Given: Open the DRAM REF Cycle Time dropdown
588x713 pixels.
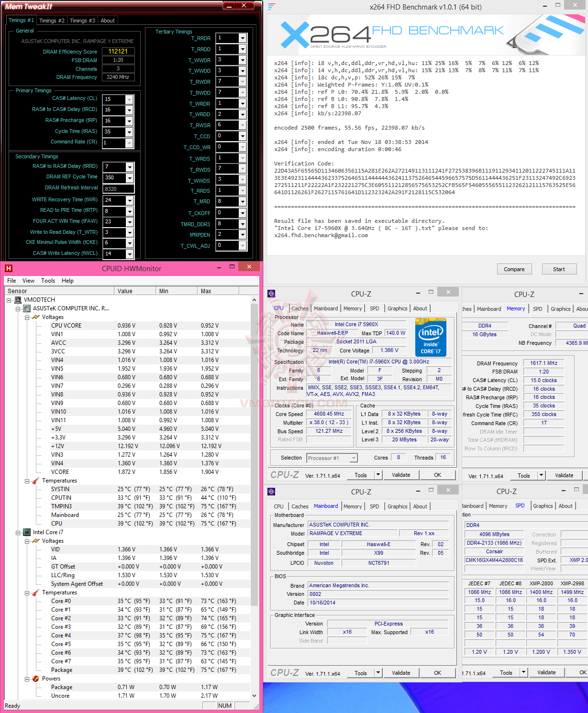Looking at the screenshot, I should point(129,178).
